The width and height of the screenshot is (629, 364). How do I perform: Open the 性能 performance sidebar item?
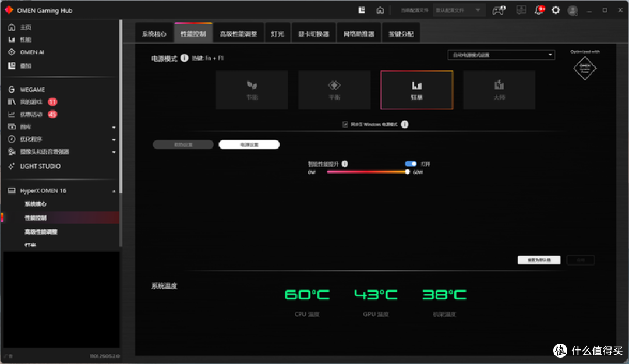pyautogui.click(x=25, y=40)
